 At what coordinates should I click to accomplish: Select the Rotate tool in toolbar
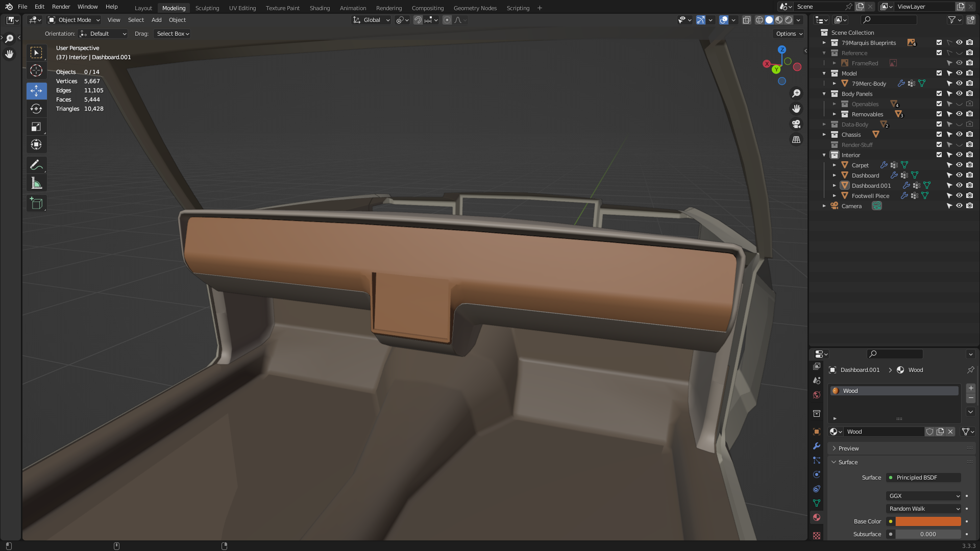(x=36, y=109)
